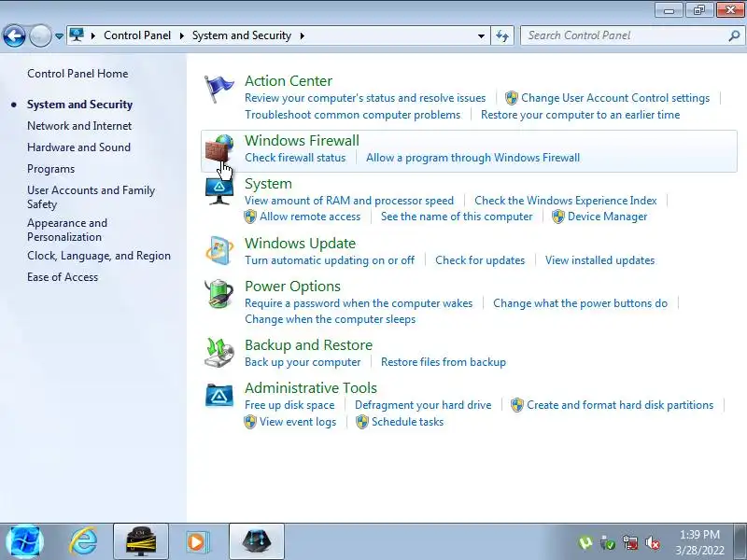This screenshot has width=747, height=560.
Task: Click the Control Panel breadcrumb
Action: 137,35
